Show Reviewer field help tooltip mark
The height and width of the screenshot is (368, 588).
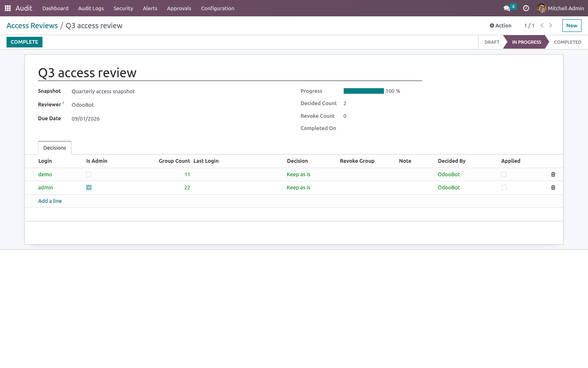coord(63,103)
